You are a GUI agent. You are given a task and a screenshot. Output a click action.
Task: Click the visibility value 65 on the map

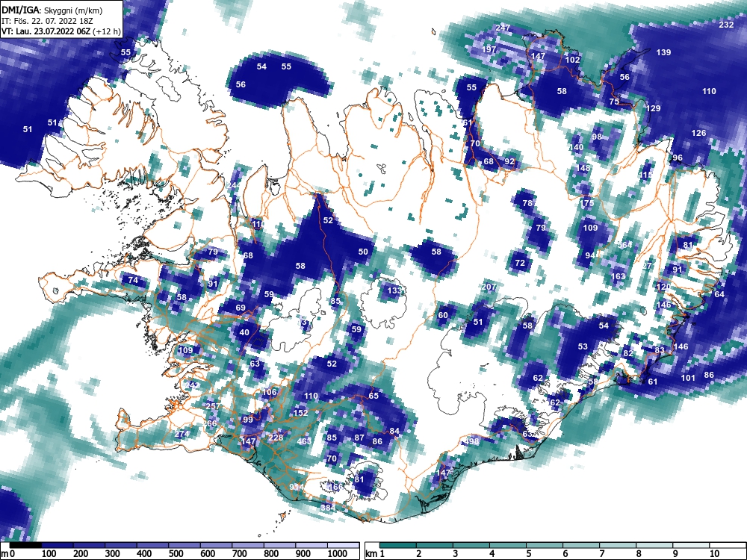pyautogui.click(x=373, y=395)
